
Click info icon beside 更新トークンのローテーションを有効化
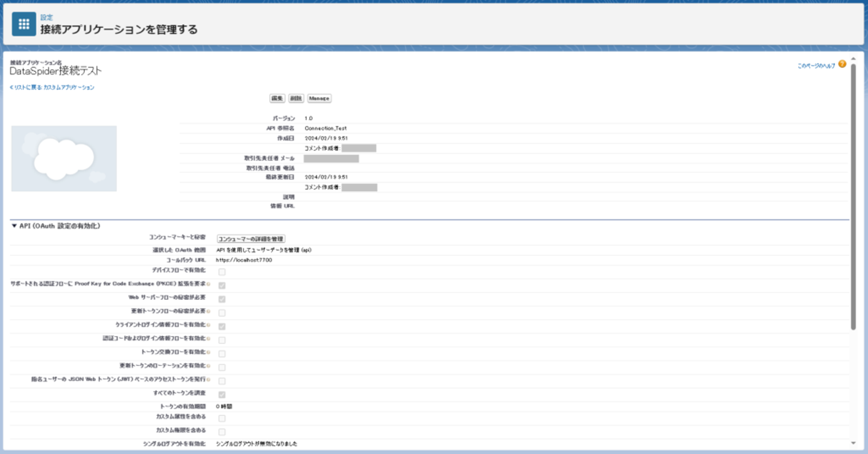pos(208,366)
